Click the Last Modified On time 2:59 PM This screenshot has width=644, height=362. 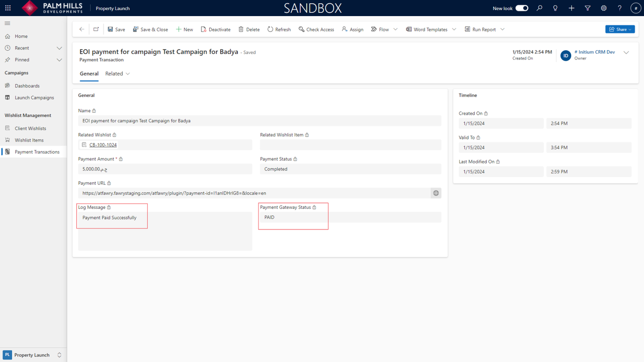coord(589,172)
